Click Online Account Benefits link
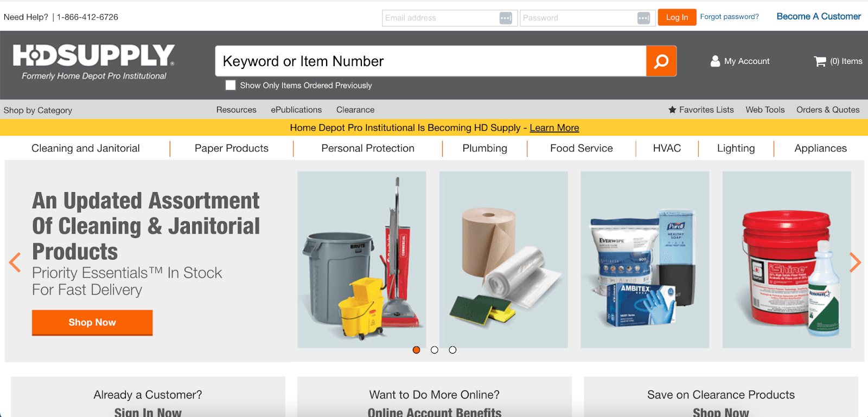Viewport: 868px width, 417px height. 435,412
